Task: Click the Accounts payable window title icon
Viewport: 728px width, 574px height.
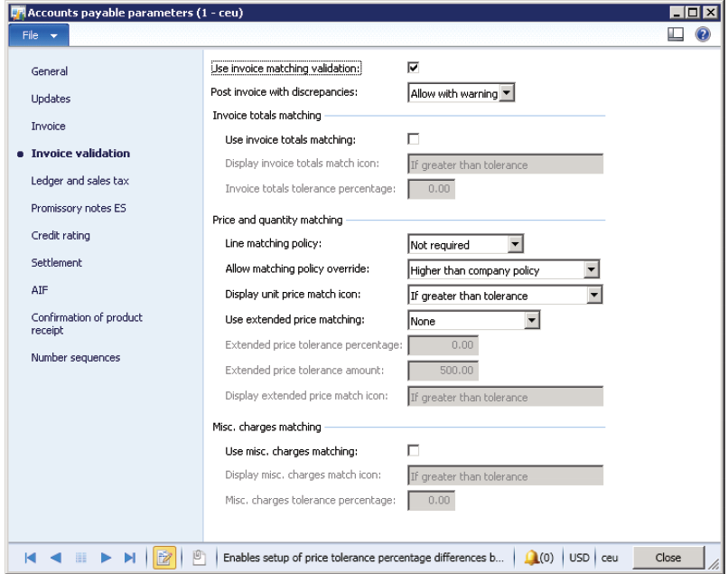Action: [18, 13]
